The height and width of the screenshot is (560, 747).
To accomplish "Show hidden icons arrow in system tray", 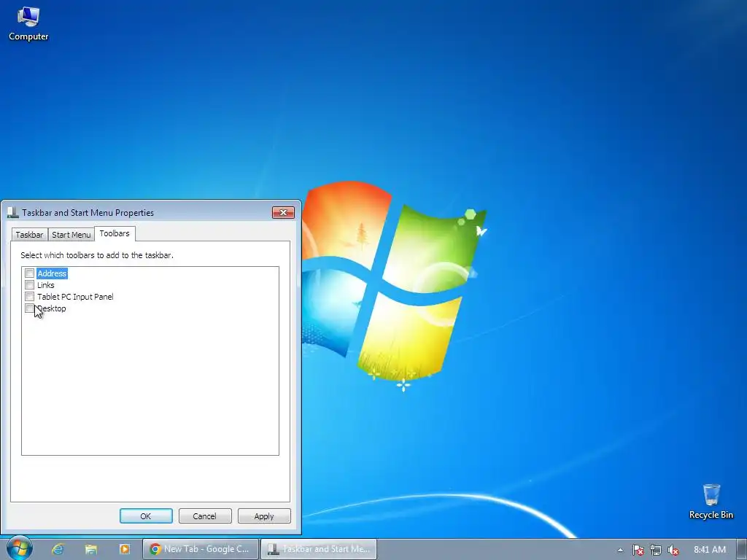I will (620, 550).
